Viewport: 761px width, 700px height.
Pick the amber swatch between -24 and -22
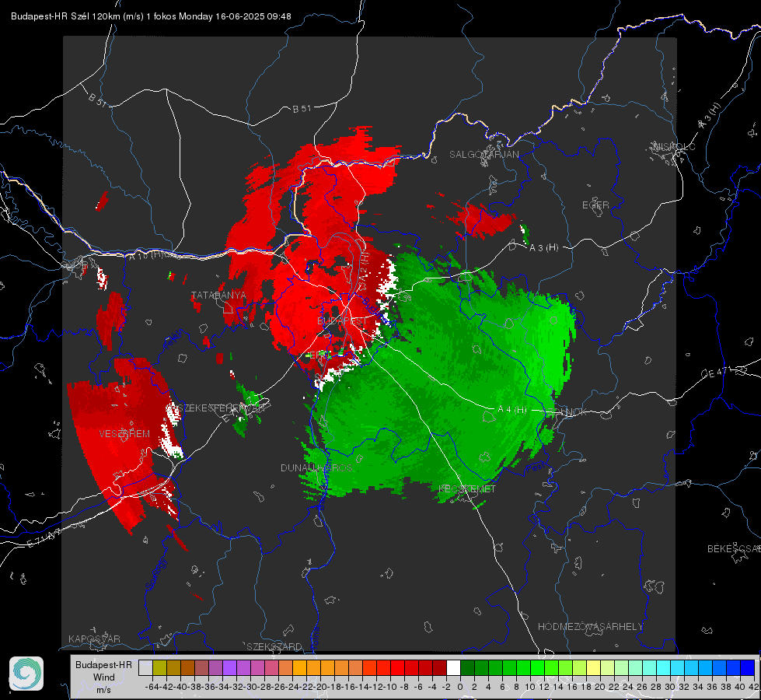coord(299,667)
